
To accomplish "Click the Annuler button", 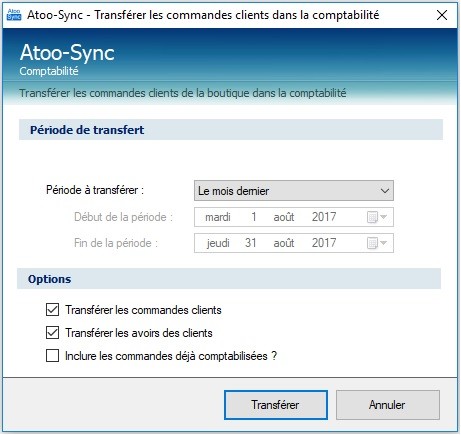I will click(x=388, y=405).
